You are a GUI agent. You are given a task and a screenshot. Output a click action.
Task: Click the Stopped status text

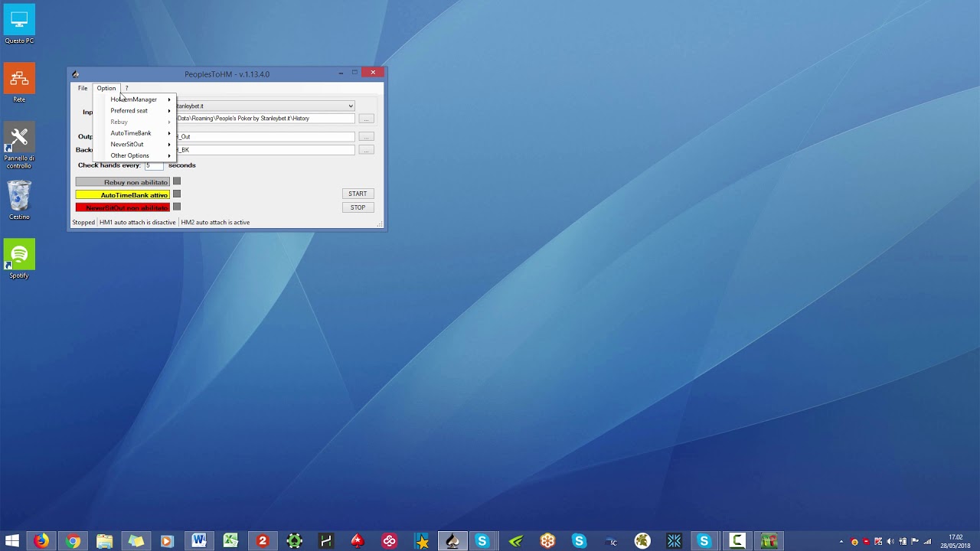point(83,223)
